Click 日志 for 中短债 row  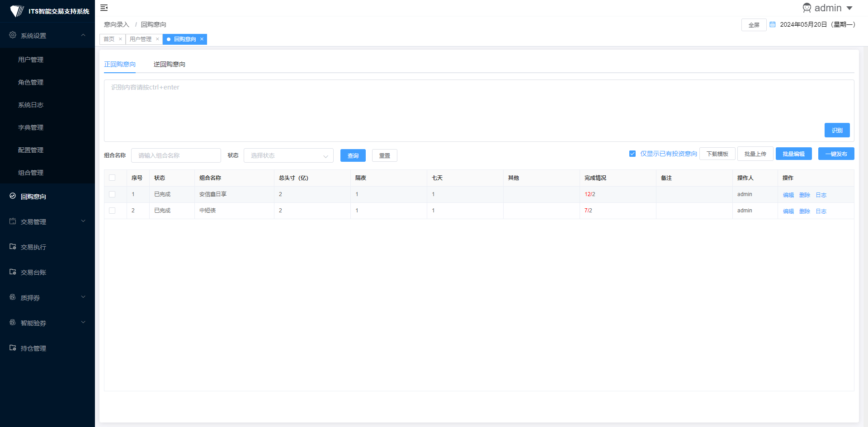tap(821, 211)
